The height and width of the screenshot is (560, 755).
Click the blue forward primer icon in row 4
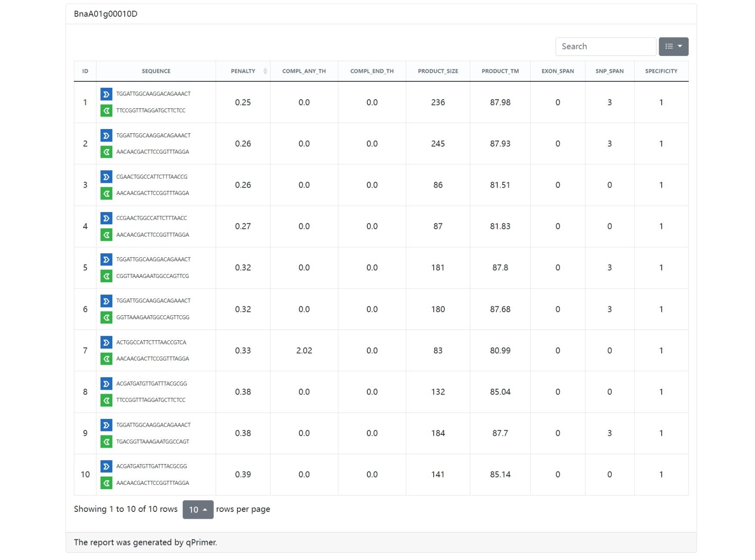pos(106,218)
